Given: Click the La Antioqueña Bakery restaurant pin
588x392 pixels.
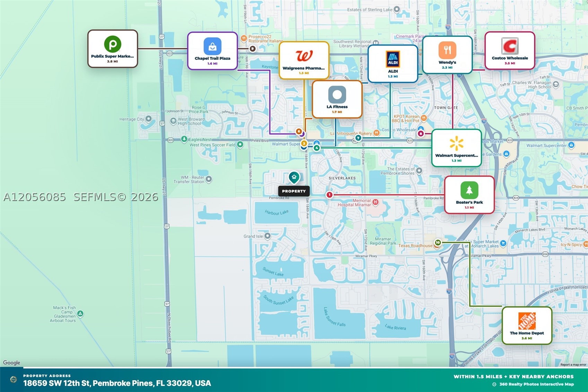Looking at the screenshot, I should pyautogui.click(x=376, y=133).
